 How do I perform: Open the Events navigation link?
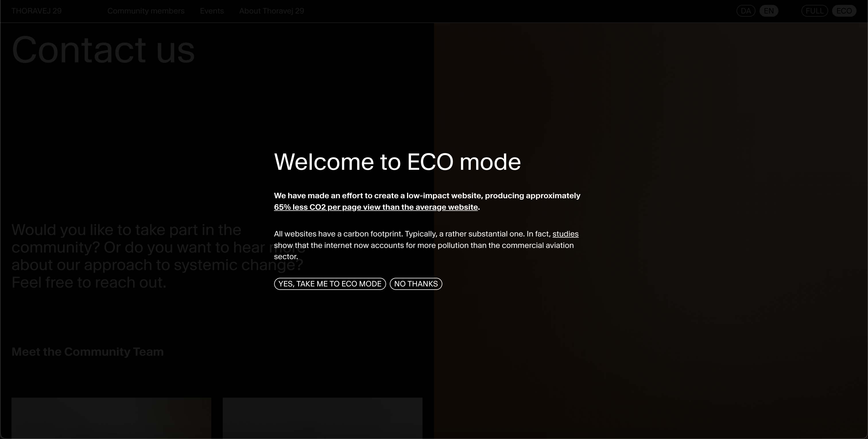(212, 11)
